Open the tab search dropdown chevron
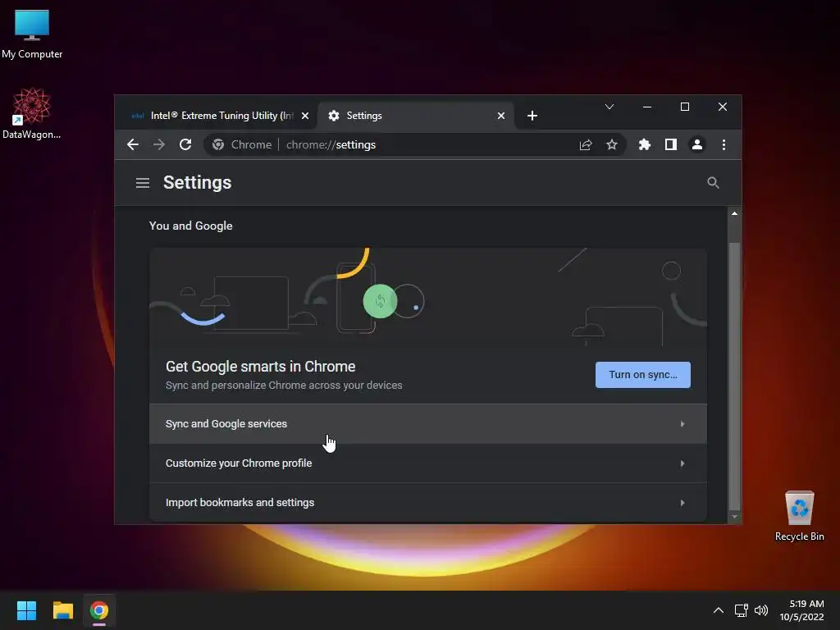The width and height of the screenshot is (840, 630). (x=609, y=107)
